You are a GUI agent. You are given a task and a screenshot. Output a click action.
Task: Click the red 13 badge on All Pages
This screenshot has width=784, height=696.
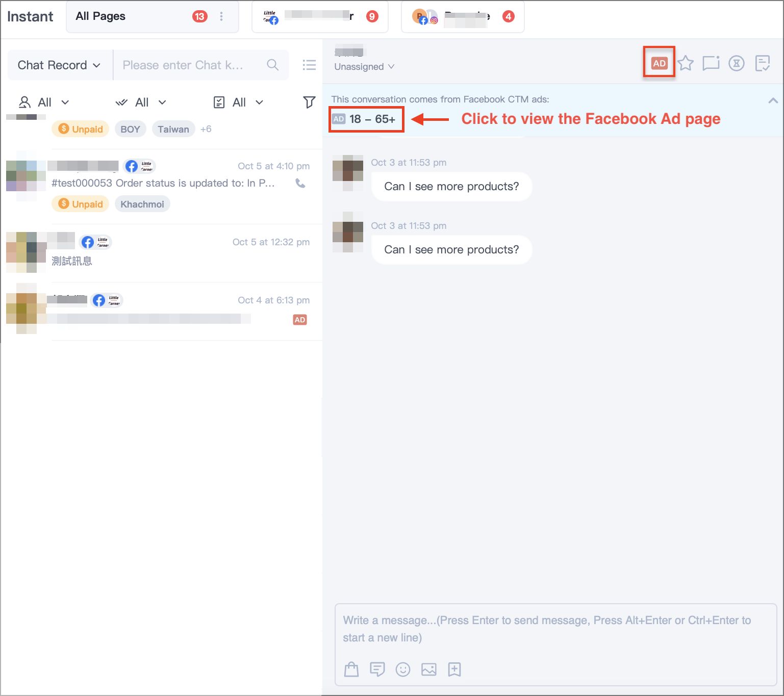click(x=200, y=16)
